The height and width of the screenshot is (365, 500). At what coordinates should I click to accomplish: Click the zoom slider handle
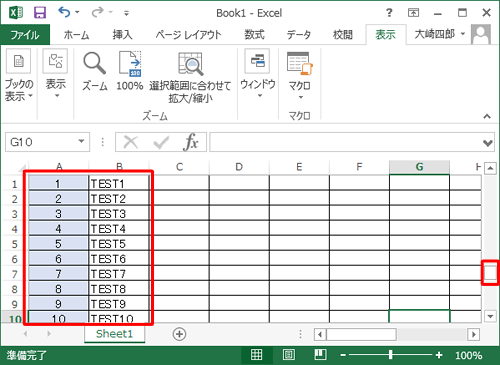pyautogui.click(x=390, y=355)
